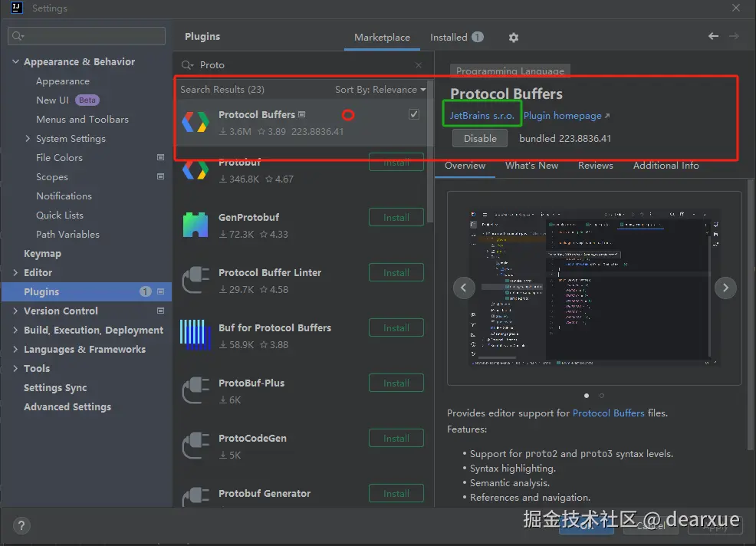Open the JetBrains s.r.o. vendor link
Image resolution: width=756 pixels, height=546 pixels.
(482, 113)
